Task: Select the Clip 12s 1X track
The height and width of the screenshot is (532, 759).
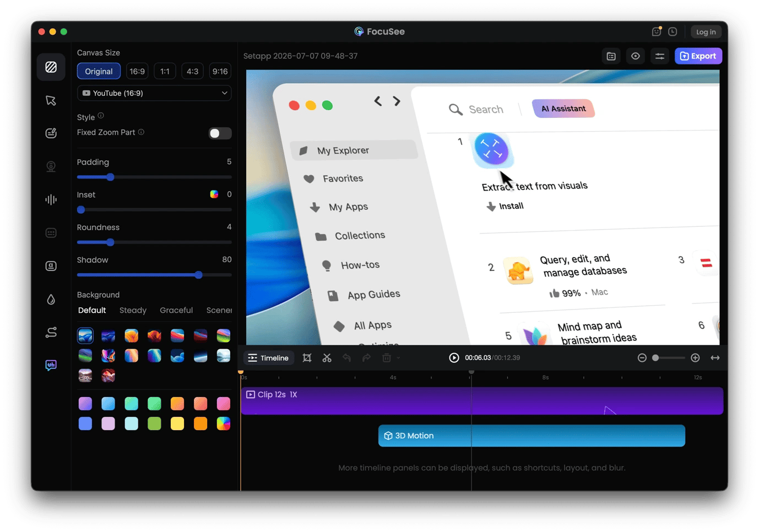Action: coord(482,401)
